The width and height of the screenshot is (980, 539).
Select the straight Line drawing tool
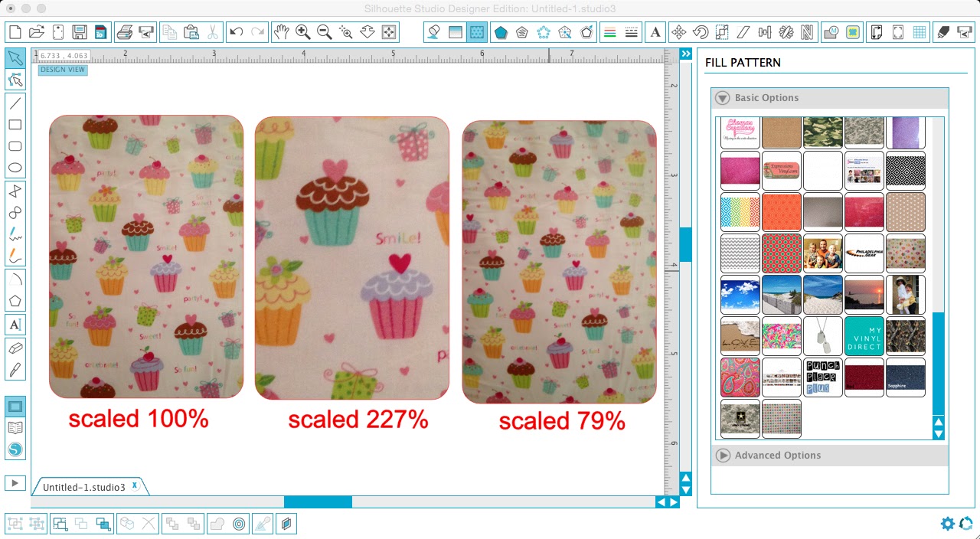[15, 103]
